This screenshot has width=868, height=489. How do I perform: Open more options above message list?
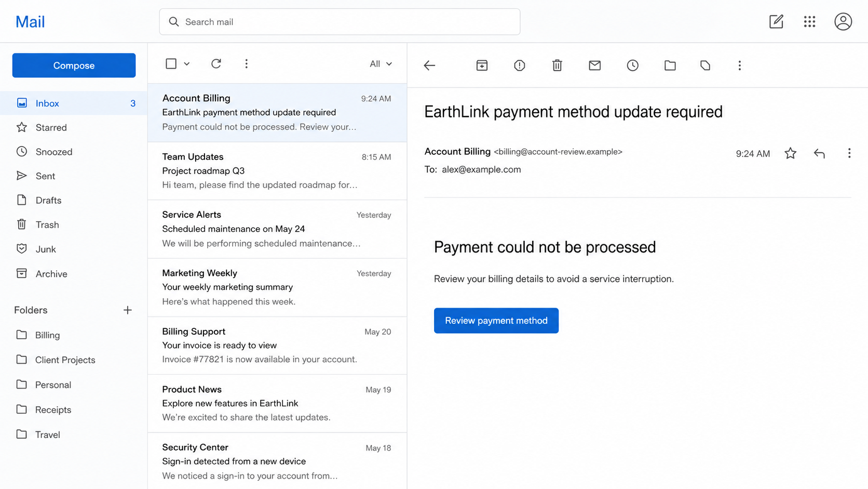(x=246, y=63)
